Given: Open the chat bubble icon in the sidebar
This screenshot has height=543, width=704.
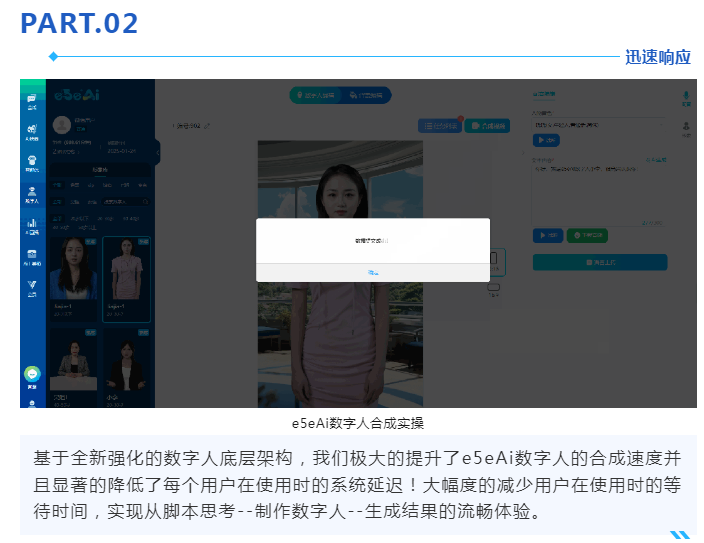Looking at the screenshot, I should pyautogui.click(x=32, y=98).
